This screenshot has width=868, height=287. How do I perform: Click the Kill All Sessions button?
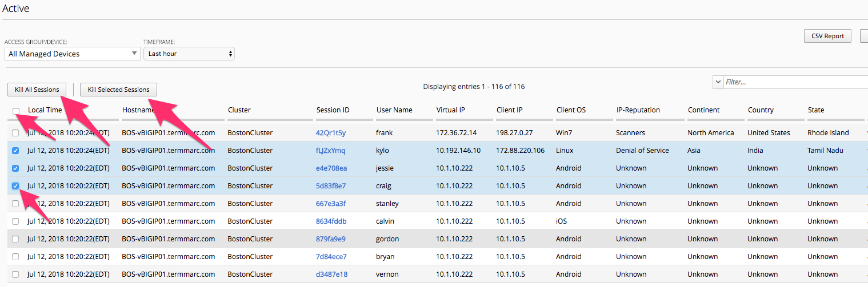(37, 90)
